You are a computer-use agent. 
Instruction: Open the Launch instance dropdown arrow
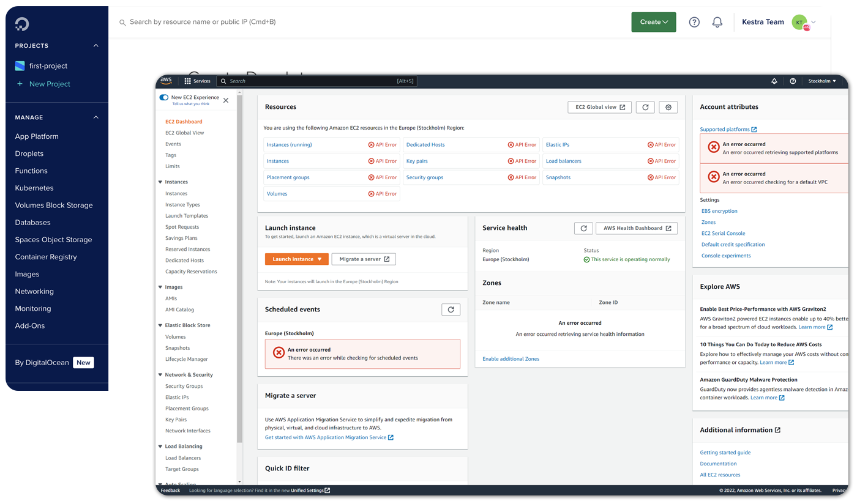[319, 259]
